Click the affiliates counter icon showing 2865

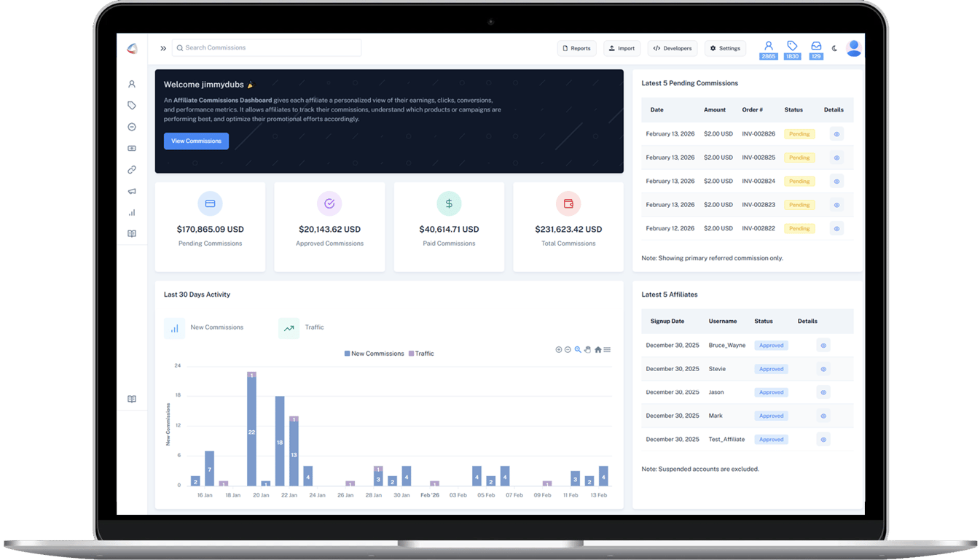tap(769, 48)
